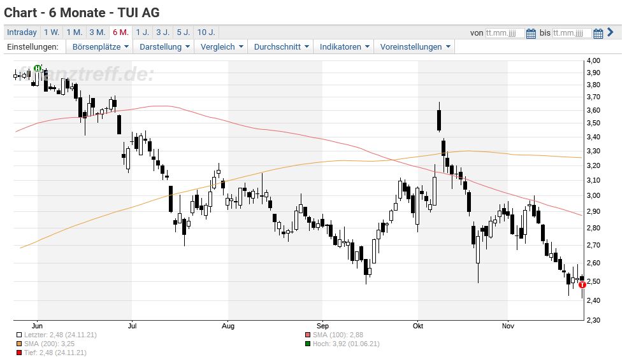Click the Einstellungen label
This screenshot has height=364, width=627.
pyautogui.click(x=32, y=46)
